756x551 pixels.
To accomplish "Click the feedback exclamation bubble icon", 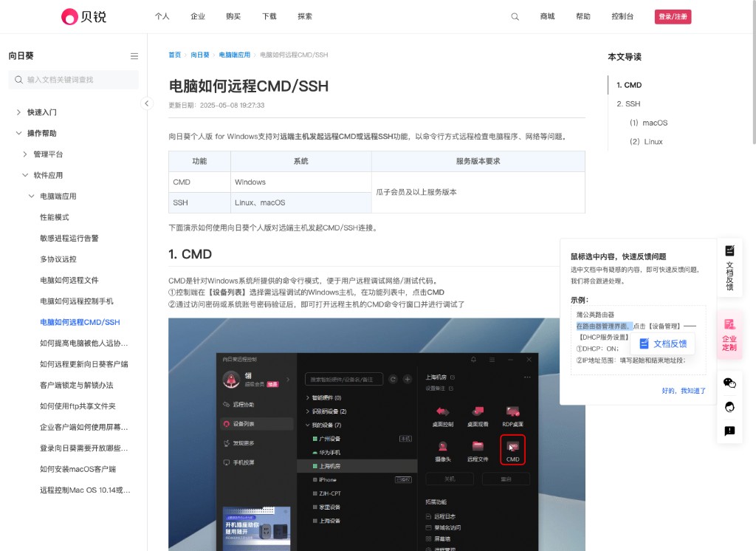I will coord(729,431).
